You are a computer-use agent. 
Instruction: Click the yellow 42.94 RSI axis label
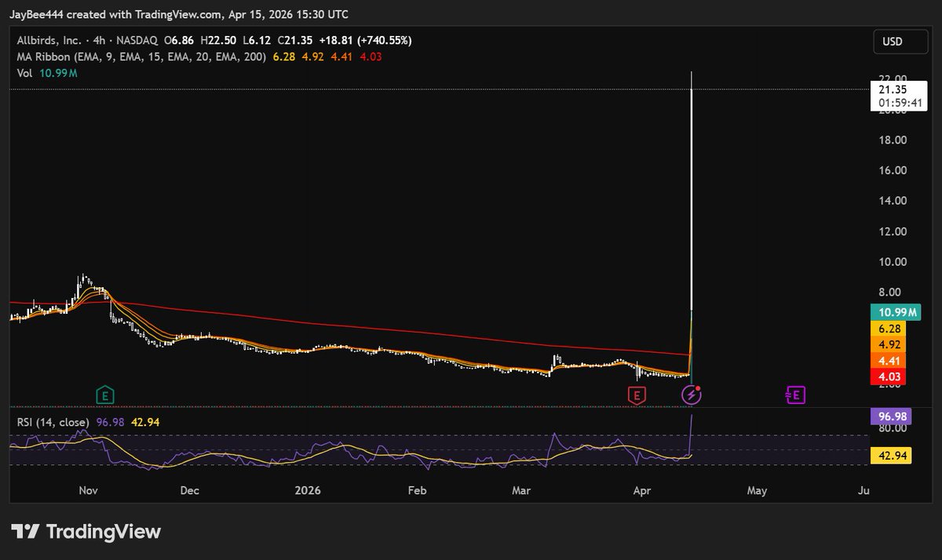point(891,454)
